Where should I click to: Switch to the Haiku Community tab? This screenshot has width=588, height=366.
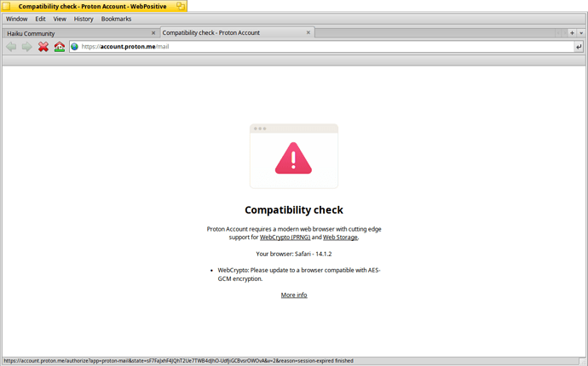pyautogui.click(x=81, y=33)
